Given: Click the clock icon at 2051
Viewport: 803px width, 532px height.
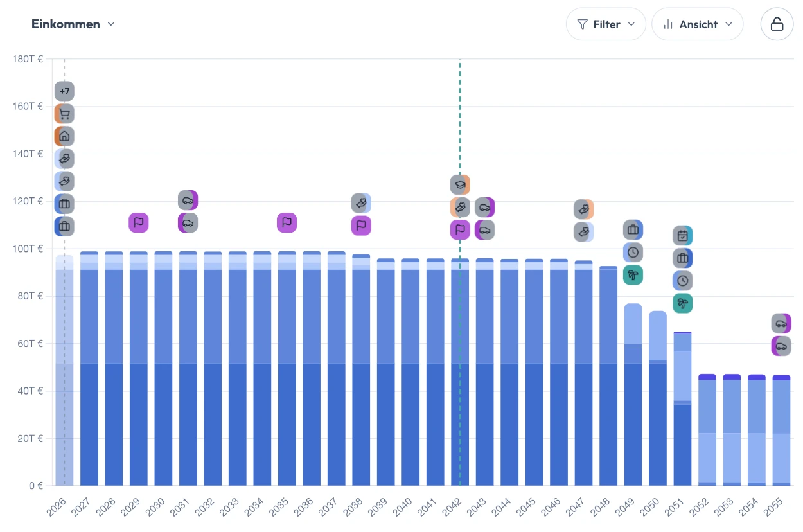Looking at the screenshot, I should coord(683,280).
